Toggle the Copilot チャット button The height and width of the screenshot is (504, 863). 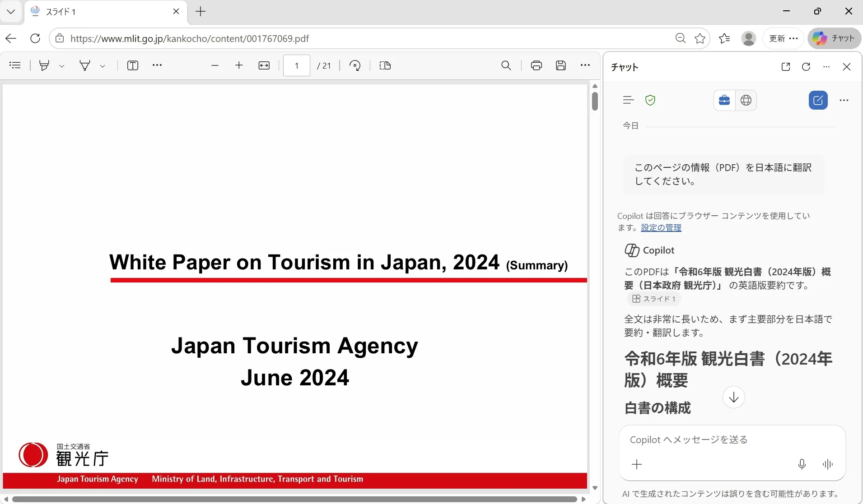pos(835,38)
